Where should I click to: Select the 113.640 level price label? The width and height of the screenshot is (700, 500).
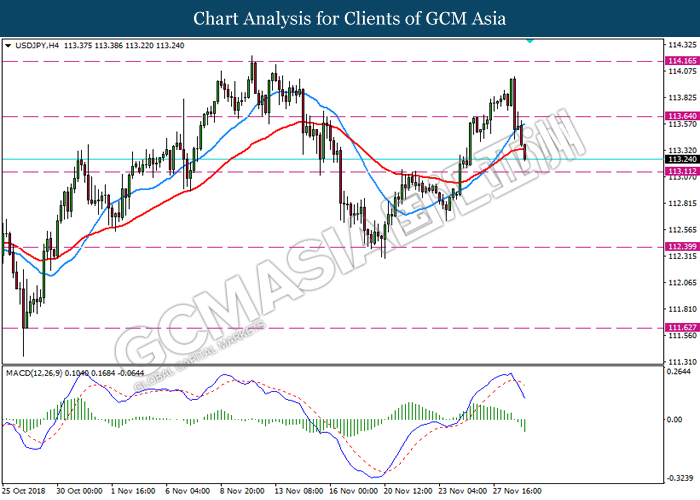pyautogui.click(x=681, y=116)
